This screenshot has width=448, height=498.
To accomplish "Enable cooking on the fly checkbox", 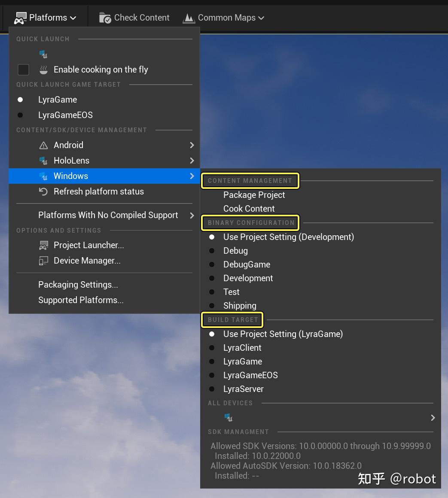I will 23,70.
